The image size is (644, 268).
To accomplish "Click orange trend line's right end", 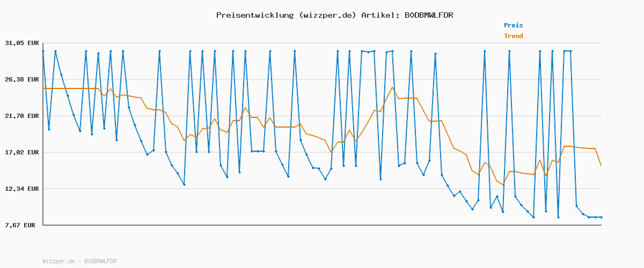I will (601, 165).
